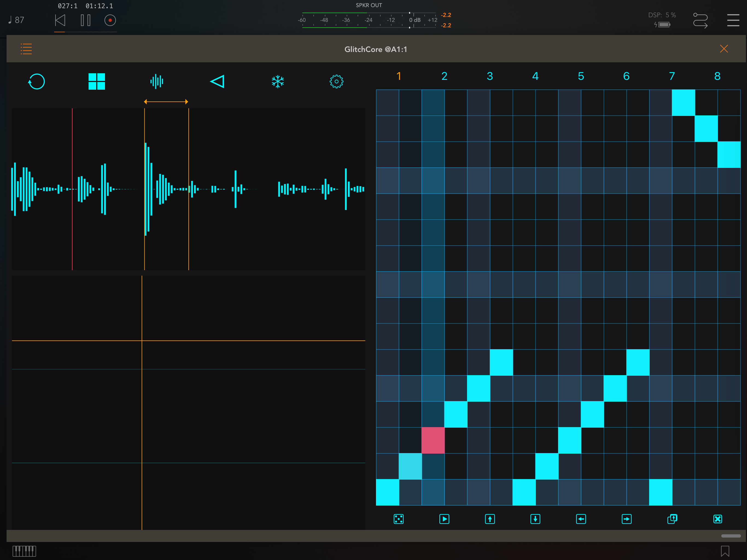747x560 pixels.
Task: Pause playback in the transport bar
Action: pos(85,20)
